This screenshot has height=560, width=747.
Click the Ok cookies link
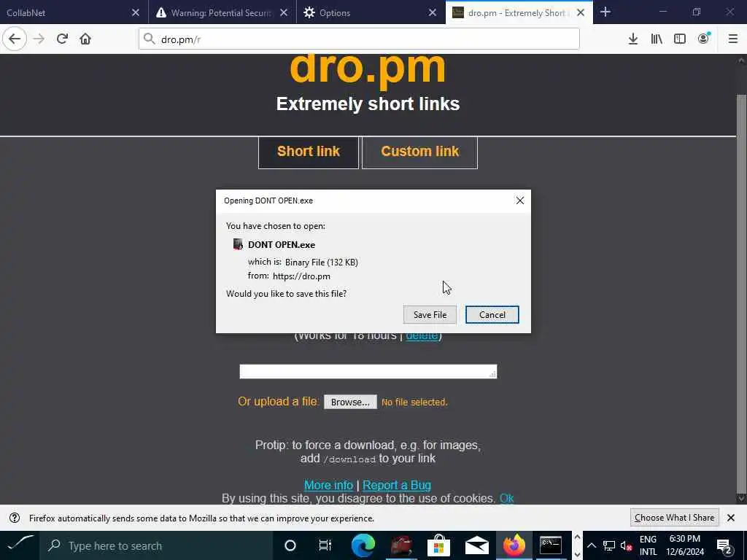coord(506,498)
